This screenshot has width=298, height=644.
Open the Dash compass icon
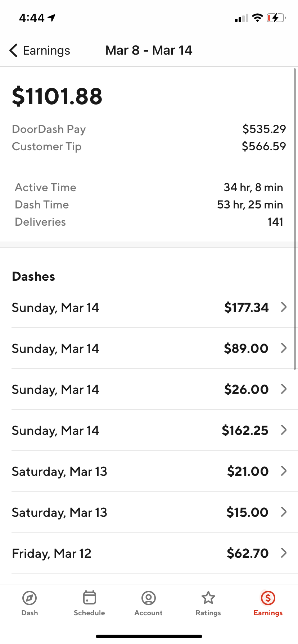(30, 598)
